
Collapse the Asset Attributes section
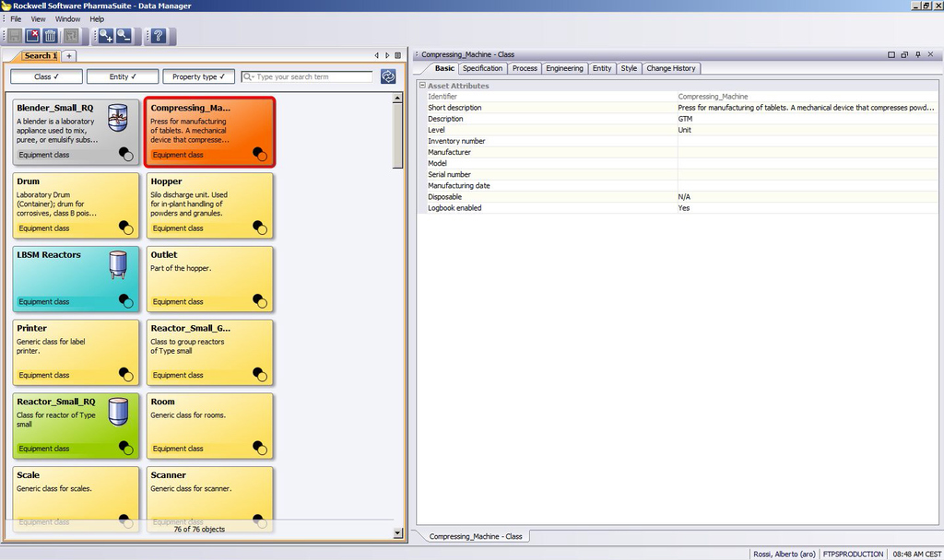(422, 86)
